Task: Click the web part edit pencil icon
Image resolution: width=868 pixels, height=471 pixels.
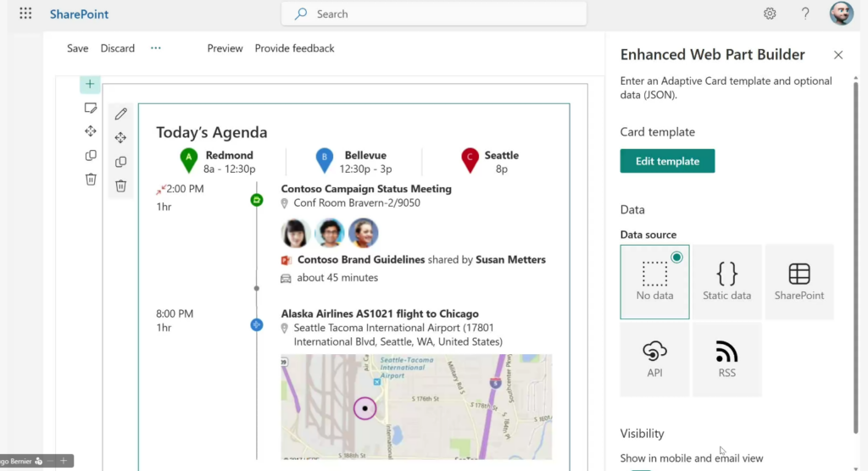Action: point(120,114)
